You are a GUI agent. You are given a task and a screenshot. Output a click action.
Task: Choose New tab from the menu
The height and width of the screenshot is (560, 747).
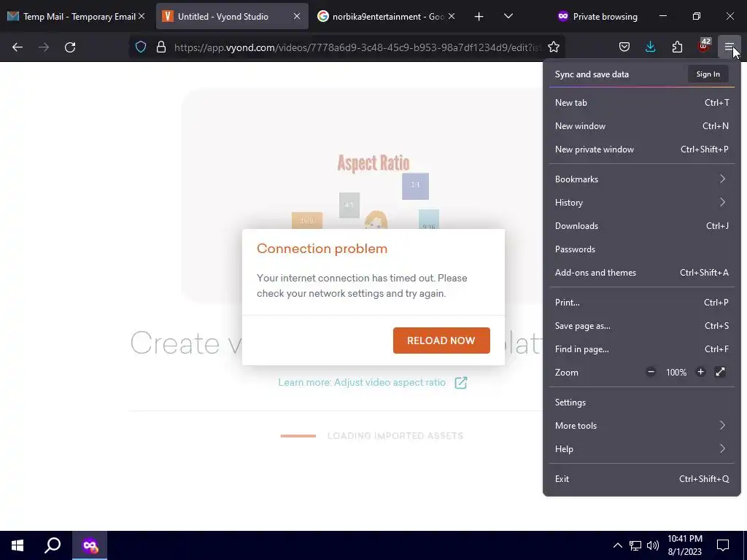point(642,103)
